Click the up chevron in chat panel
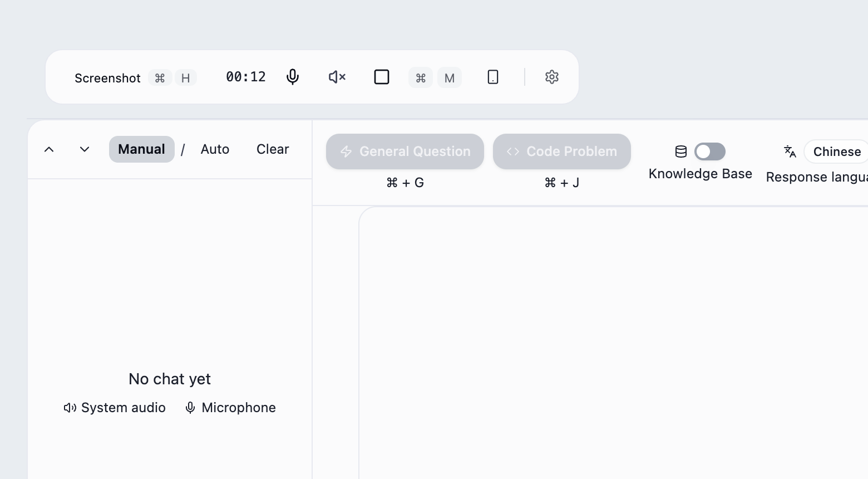The image size is (868, 479). click(x=49, y=149)
